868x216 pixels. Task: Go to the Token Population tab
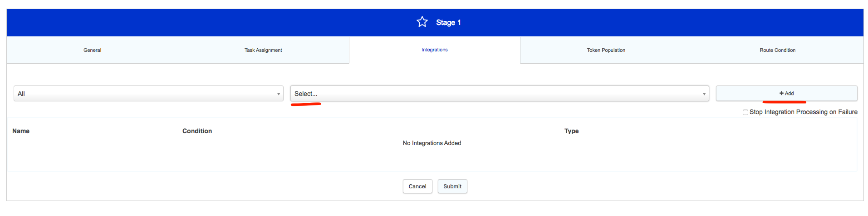point(606,50)
